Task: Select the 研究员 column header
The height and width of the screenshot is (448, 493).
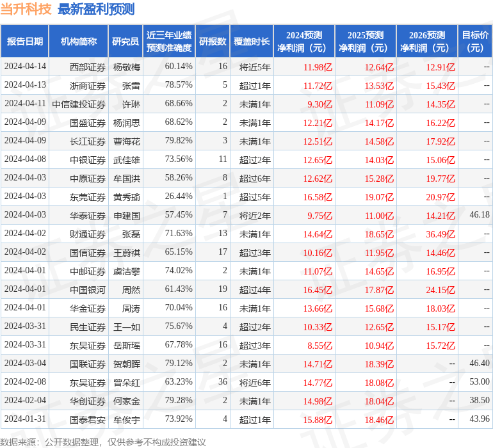Action: point(125,41)
